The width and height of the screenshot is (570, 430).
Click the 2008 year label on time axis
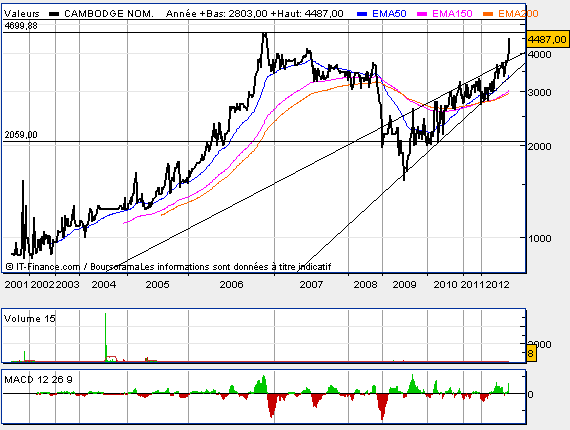pos(365,284)
